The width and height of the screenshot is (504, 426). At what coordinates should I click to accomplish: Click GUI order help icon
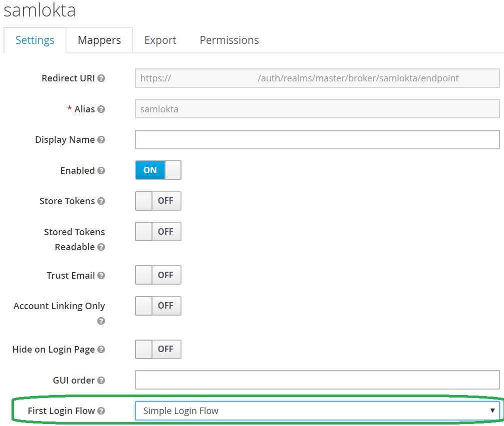101,381
